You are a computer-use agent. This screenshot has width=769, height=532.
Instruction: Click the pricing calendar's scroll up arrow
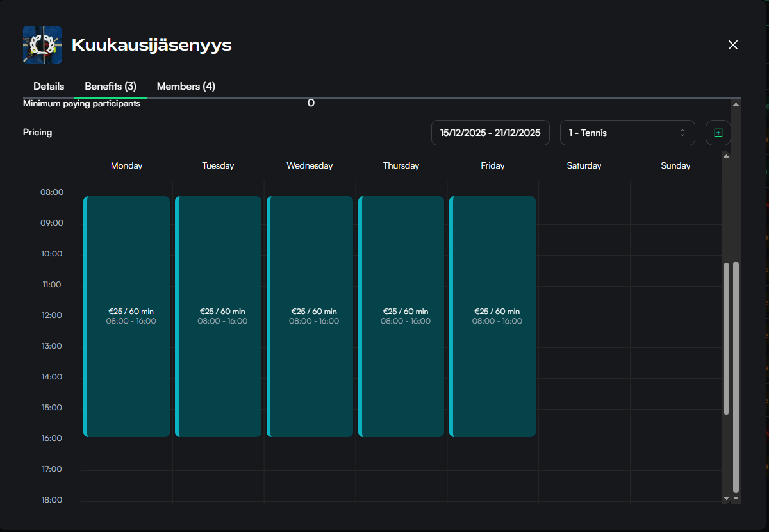click(726, 156)
